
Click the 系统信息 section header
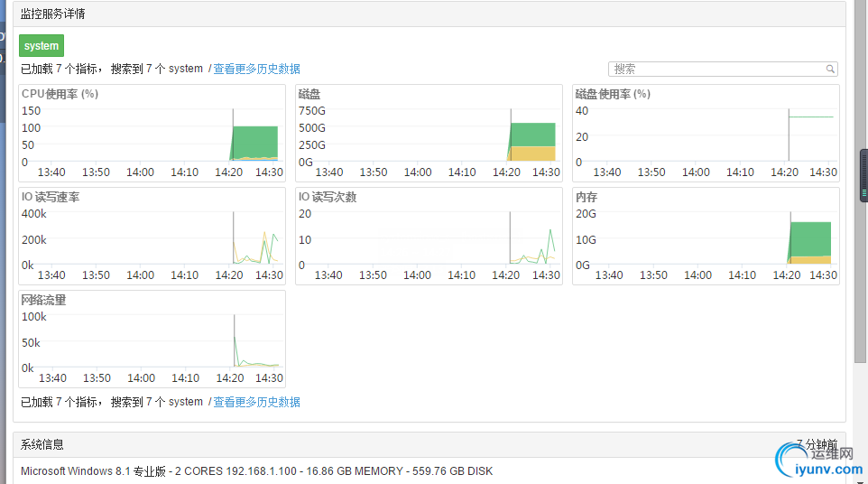point(429,444)
